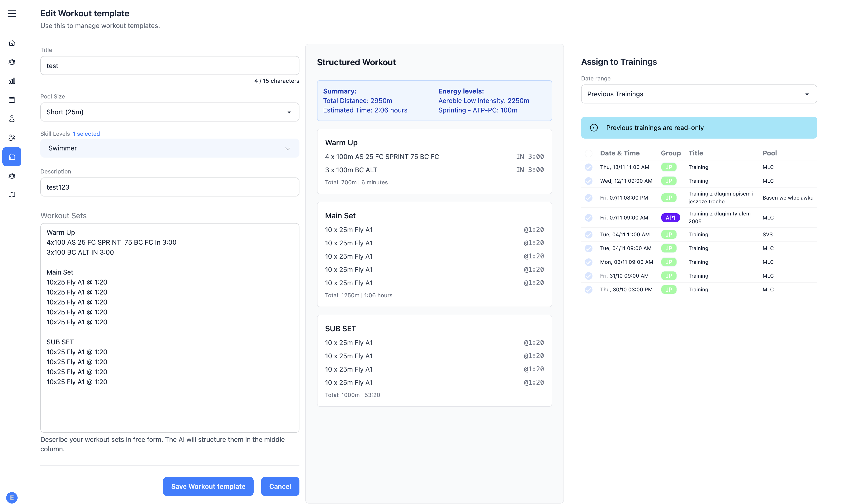Uncheck the Thu, 13/11 11:00 AM training checkbox
The width and height of the screenshot is (843, 504).
(x=589, y=167)
